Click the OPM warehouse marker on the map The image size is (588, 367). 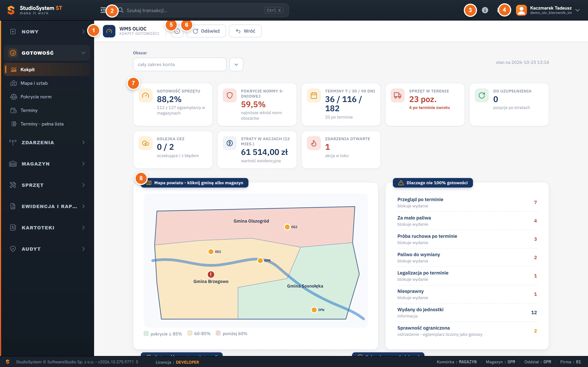(x=260, y=260)
